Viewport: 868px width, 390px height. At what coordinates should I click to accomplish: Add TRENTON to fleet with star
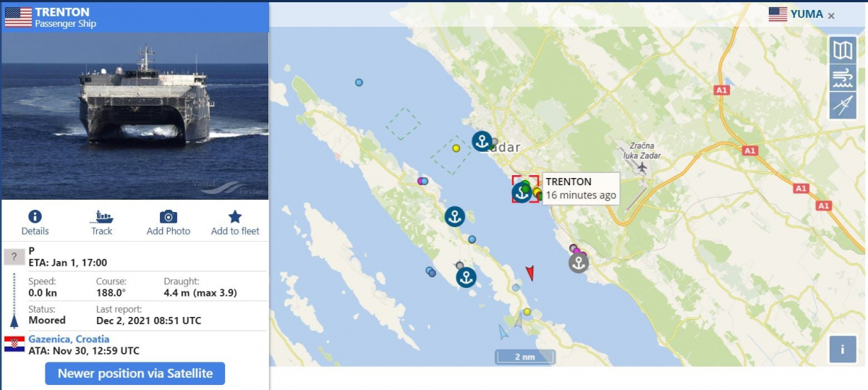tap(235, 217)
